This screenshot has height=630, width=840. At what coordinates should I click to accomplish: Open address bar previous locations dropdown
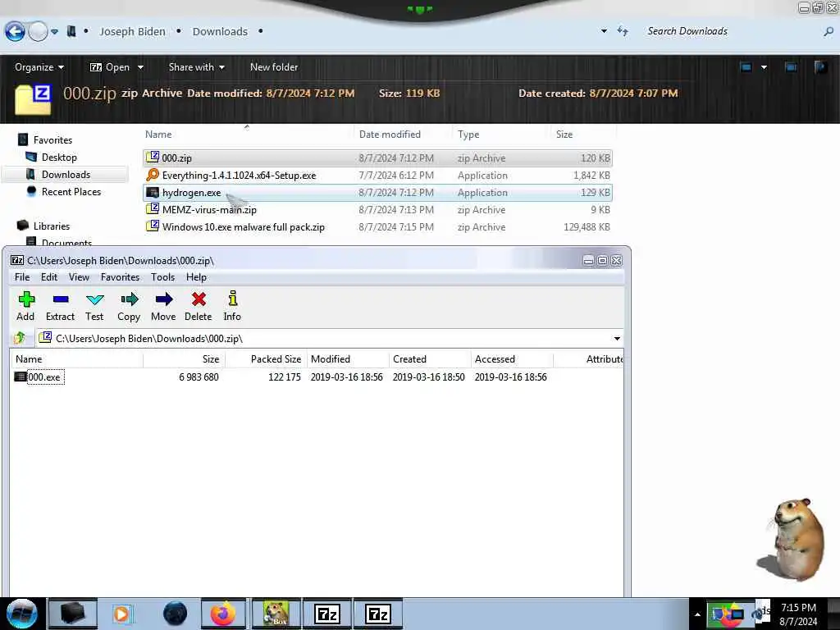(x=605, y=31)
